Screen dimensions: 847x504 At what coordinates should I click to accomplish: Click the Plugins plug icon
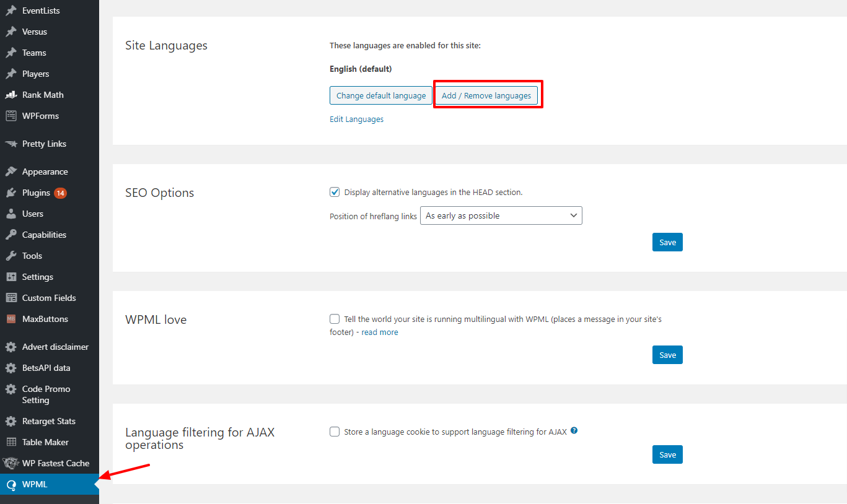coord(11,193)
